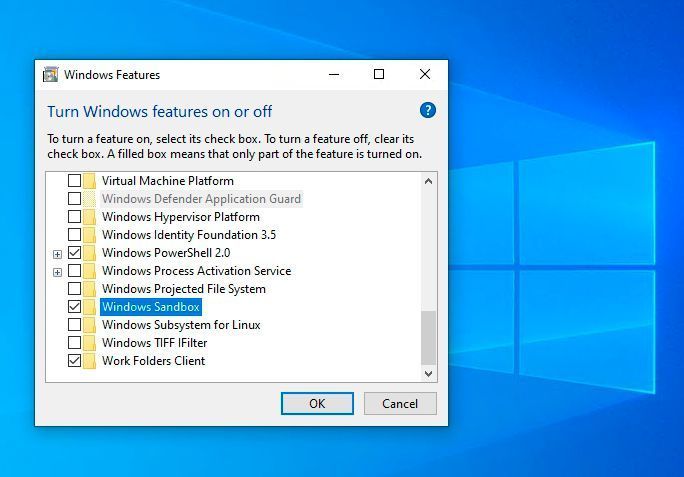Select the Windows Process Activation Service label

(x=196, y=271)
